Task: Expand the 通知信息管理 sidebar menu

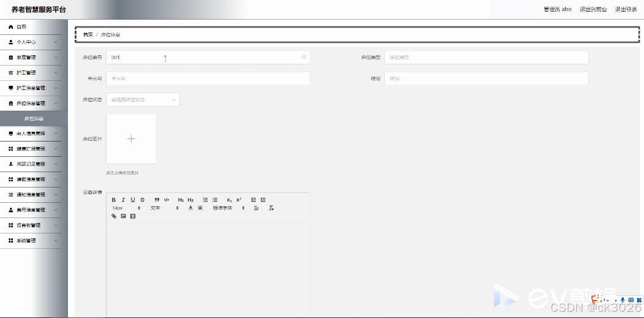Action: click(31, 194)
